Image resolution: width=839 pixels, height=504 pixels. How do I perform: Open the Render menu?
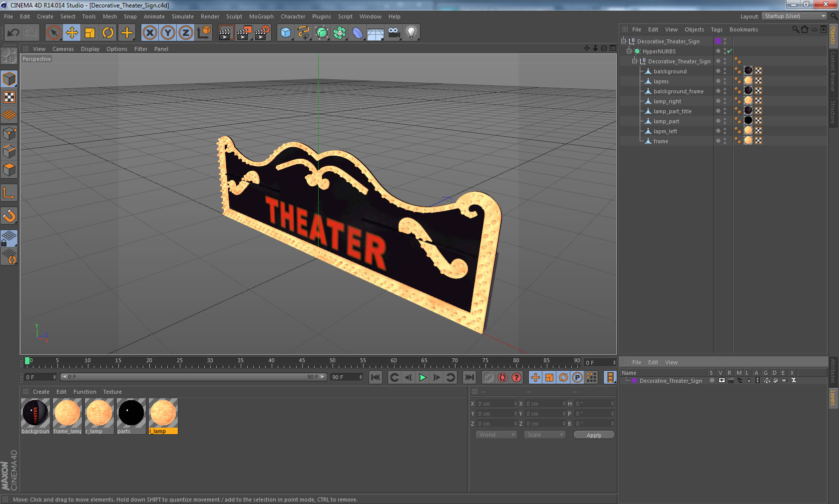click(x=210, y=16)
